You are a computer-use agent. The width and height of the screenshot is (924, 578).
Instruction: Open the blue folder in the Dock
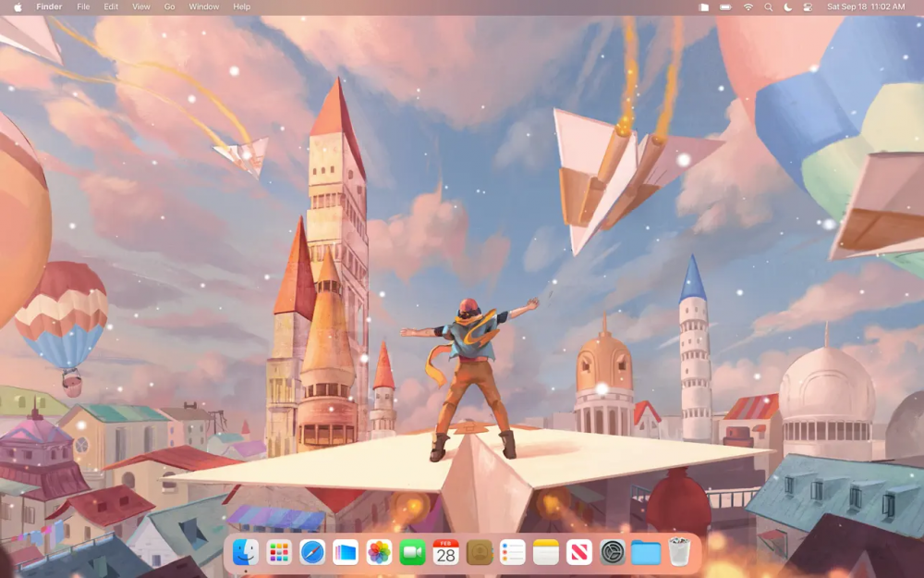[x=646, y=553]
